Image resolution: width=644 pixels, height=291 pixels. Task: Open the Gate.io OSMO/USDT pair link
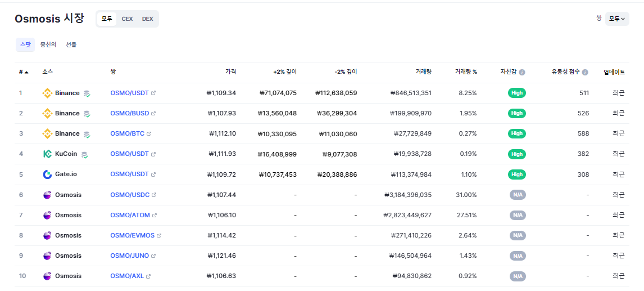(x=129, y=174)
